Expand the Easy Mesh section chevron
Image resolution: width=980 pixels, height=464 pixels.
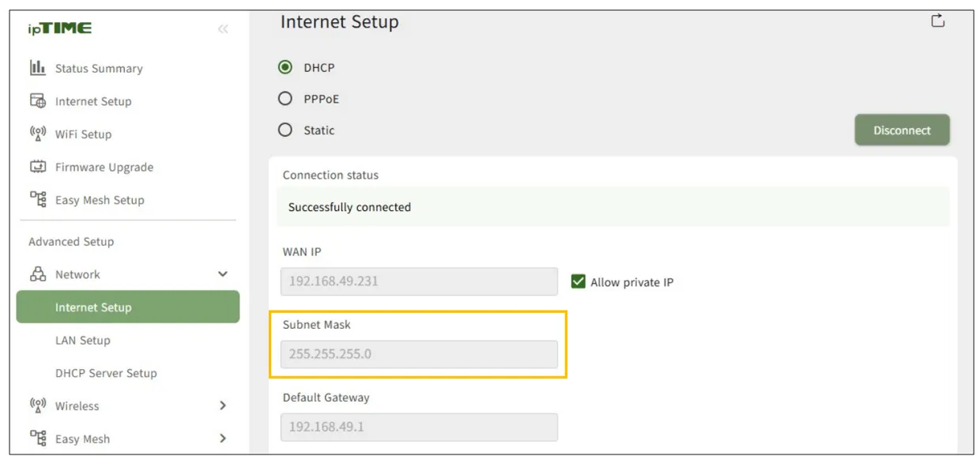tap(223, 439)
